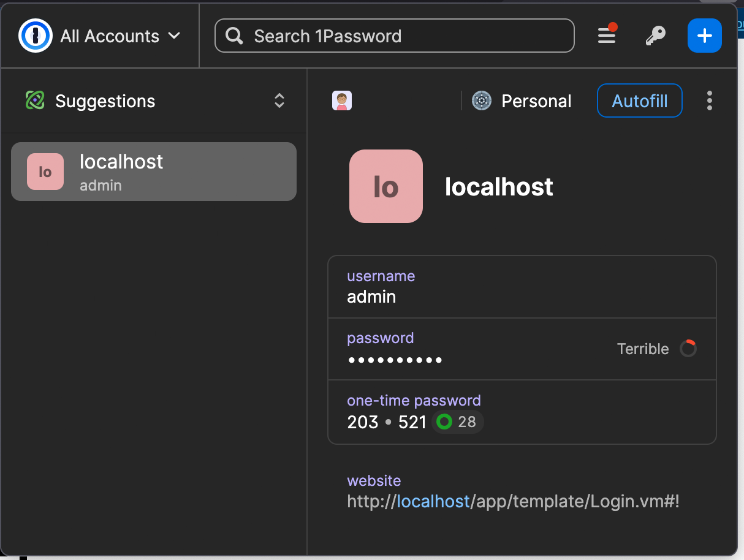Image resolution: width=744 pixels, height=560 pixels.
Task: Click the account avatar icon
Action: [341, 100]
